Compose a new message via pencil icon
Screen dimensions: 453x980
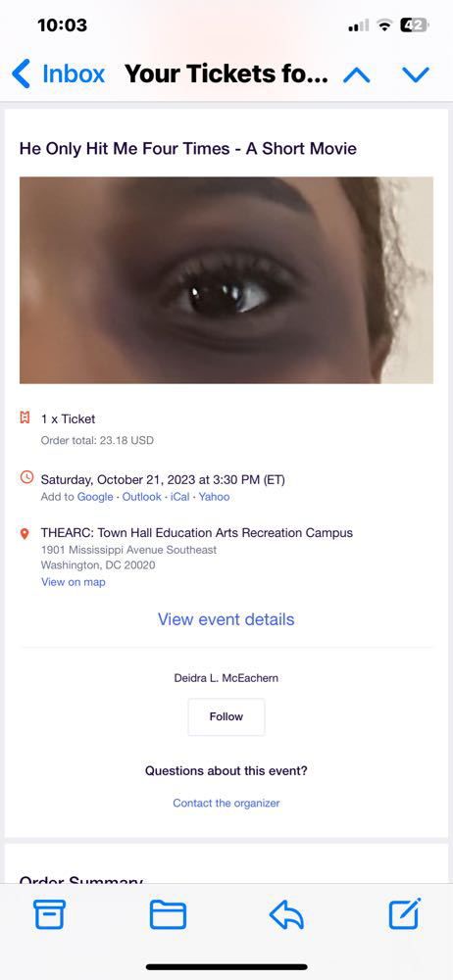click(x=405, y=913)
